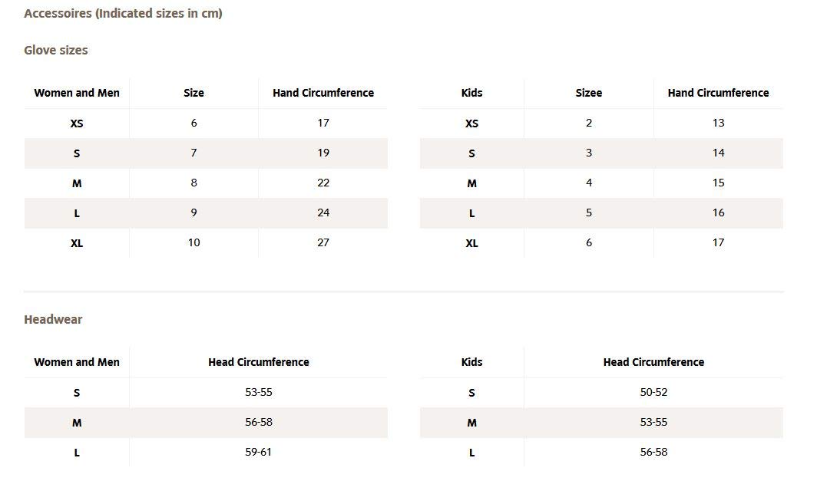Select the Accessoires sizes title text
The image size is (817, 504).
[x=123, y=13]
